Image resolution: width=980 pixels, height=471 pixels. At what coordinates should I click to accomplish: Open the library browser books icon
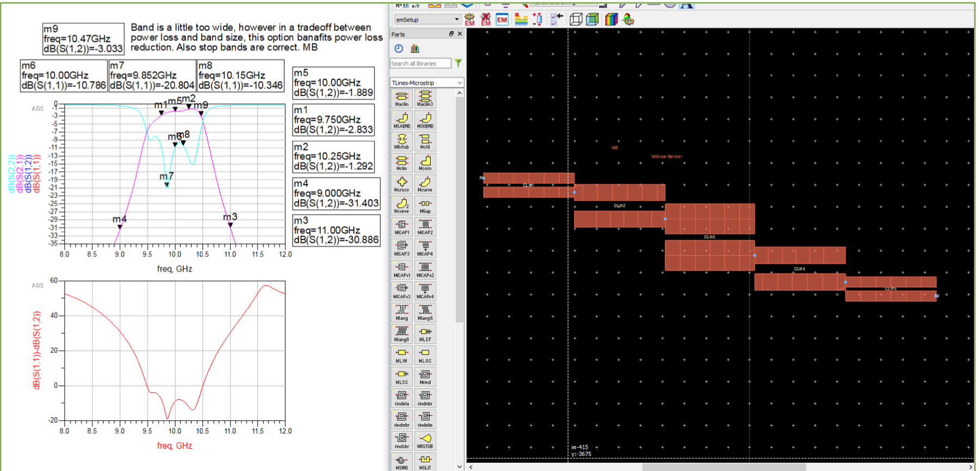pyautogui.click(x=414, y=48)
